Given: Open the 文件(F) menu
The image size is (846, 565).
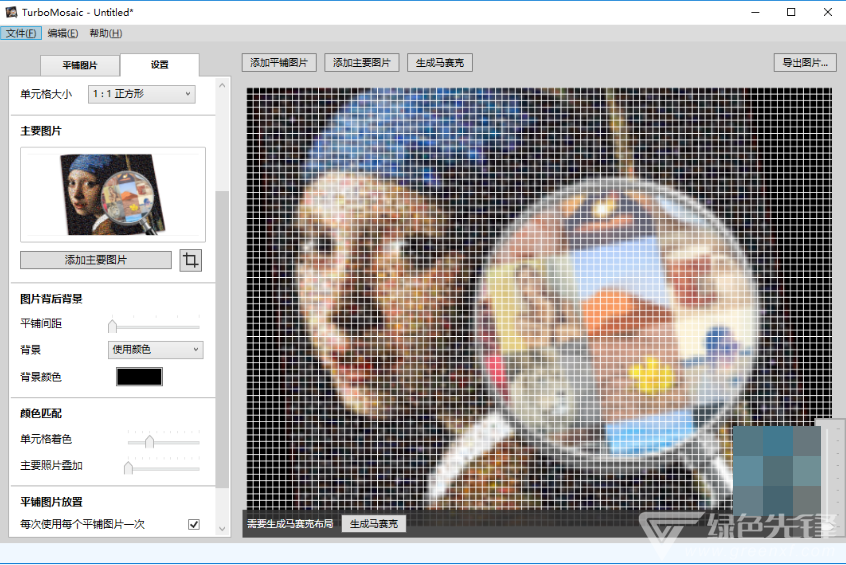Looking at the screenshot, I should 21,33.
